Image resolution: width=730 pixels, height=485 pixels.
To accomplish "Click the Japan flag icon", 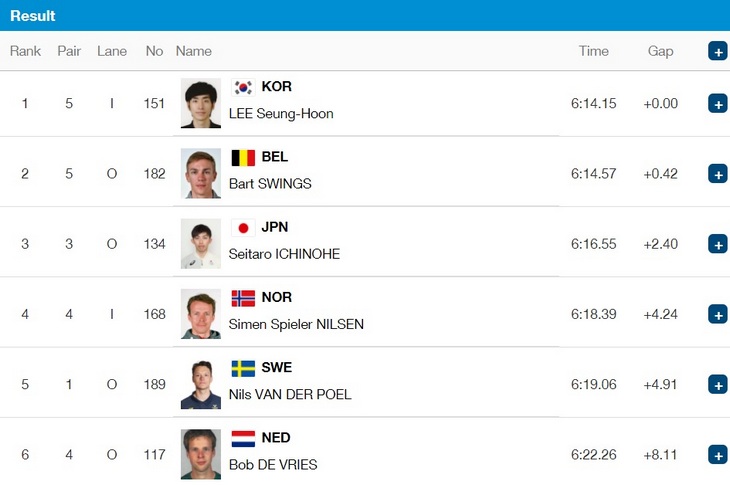I will [243, 228].
